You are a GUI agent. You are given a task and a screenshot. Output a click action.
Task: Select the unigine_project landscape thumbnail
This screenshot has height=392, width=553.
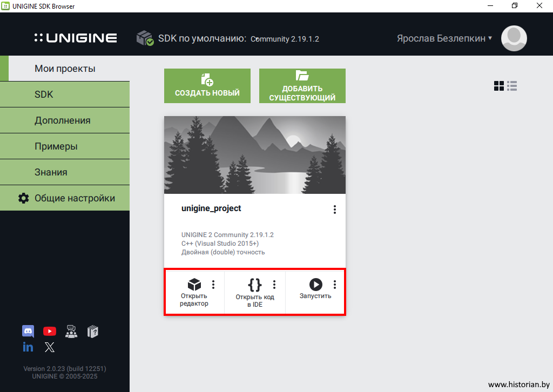point(255,155)
